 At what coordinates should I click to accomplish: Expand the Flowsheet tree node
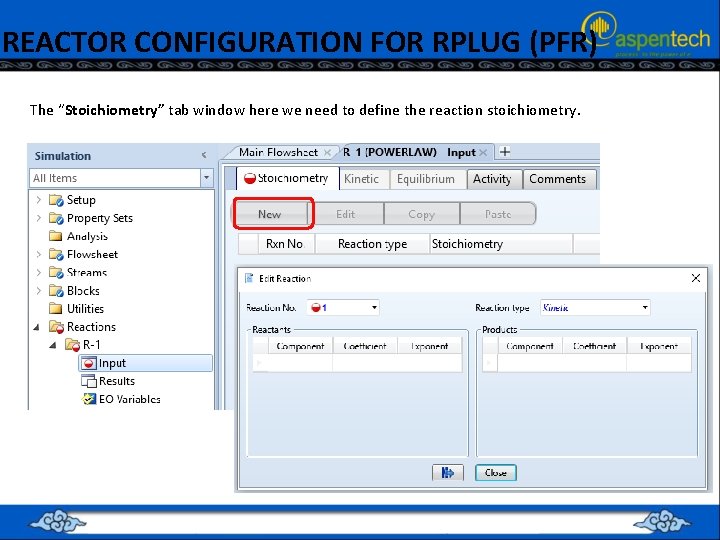tap(39, 254)
